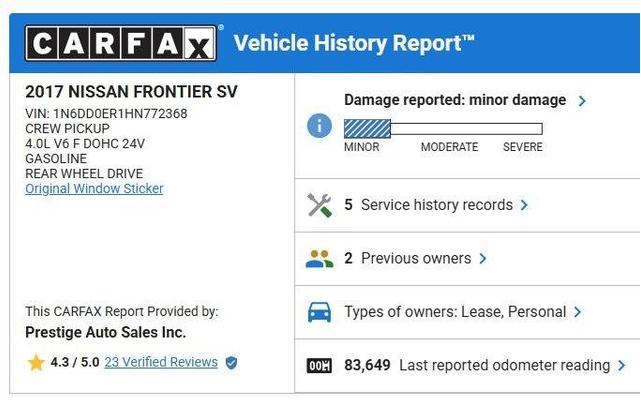Click the odometer counter icon
Image resolution: width=641 pixels, height=406 pixels.
[319, 366]
